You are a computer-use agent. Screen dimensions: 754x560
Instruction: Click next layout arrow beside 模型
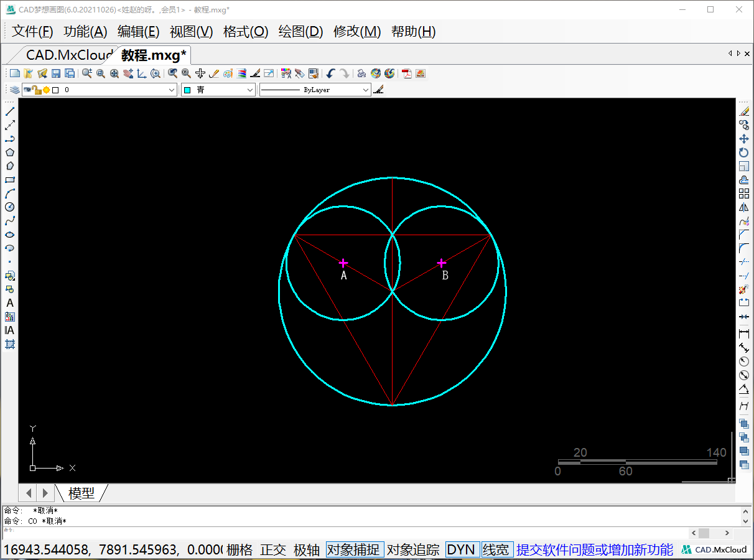click(45, 493)
